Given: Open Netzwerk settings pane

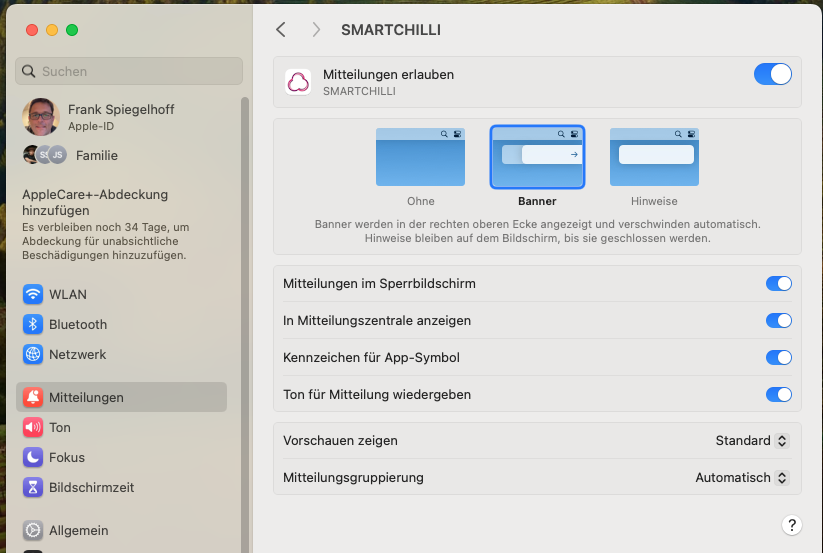Looking at the screenshot, I should (x=121, y=354).
